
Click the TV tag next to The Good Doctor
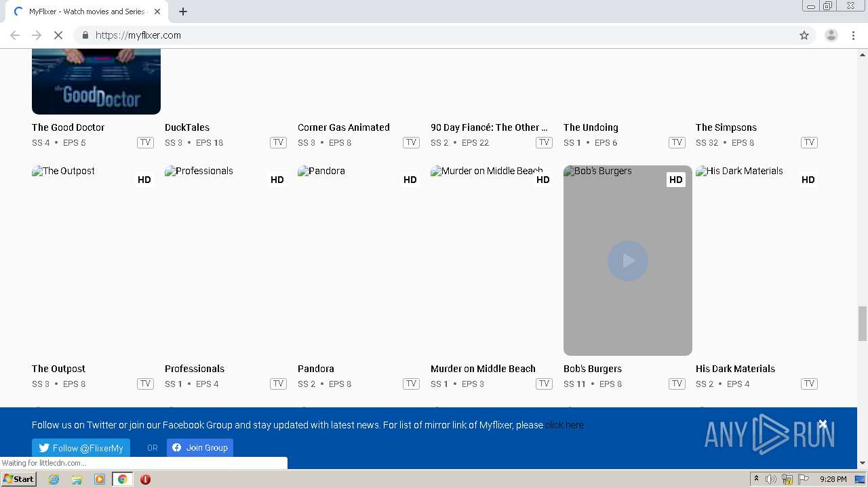[x=145, y=142]
